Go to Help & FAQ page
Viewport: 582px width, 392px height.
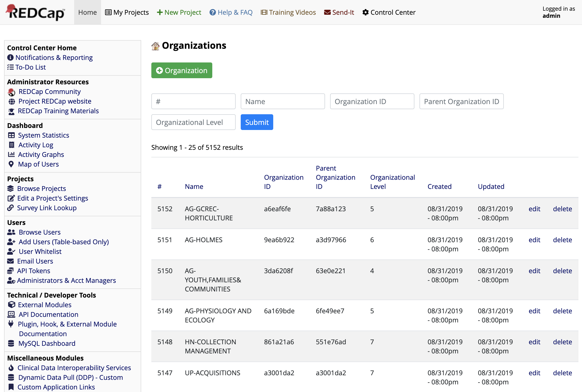coord(231,12)
